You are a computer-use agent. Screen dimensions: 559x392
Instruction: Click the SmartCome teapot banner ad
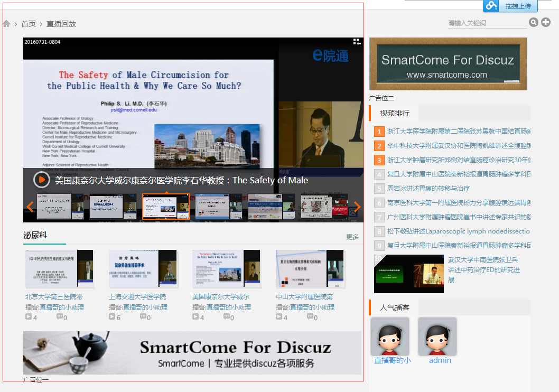(x=192, y=353)
